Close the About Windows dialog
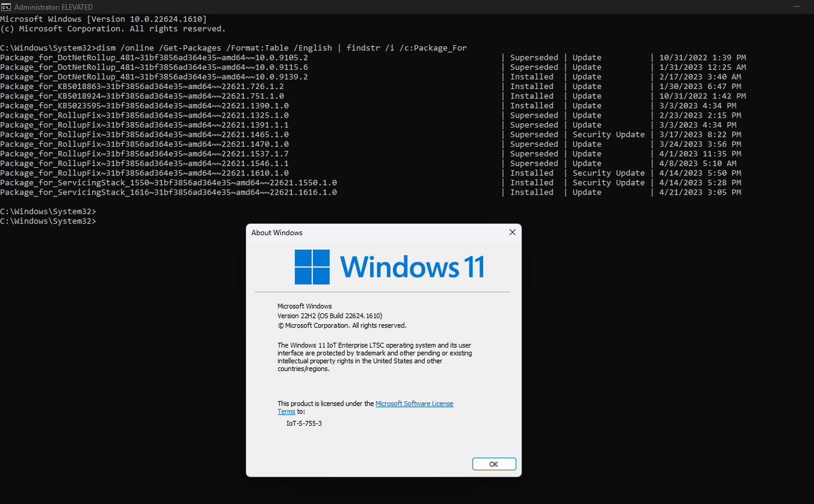The width and height of the screenshot is (814, 504). pos(513,233)
